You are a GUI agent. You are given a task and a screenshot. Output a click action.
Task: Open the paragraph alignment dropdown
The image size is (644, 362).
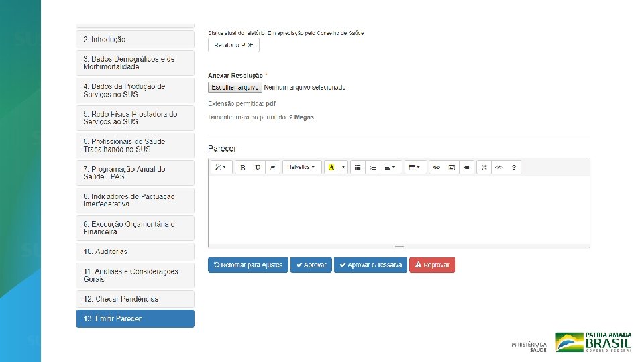pyautogui.click(x=390, y=167)
